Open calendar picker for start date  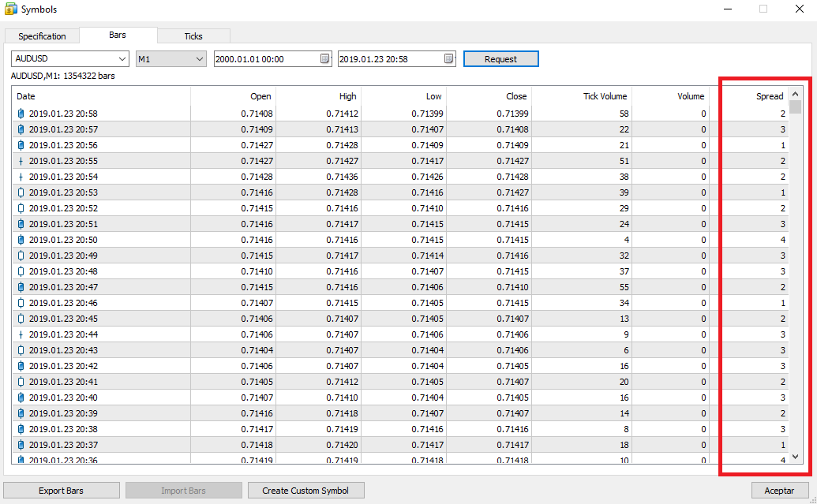pyautogui.click(x=324, y=59)
